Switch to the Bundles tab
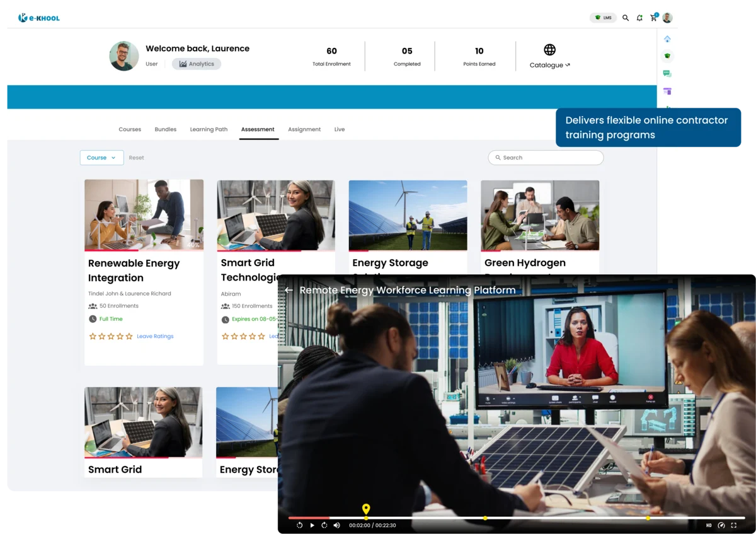This screenshot has width=756, height=534. (165, 129)
